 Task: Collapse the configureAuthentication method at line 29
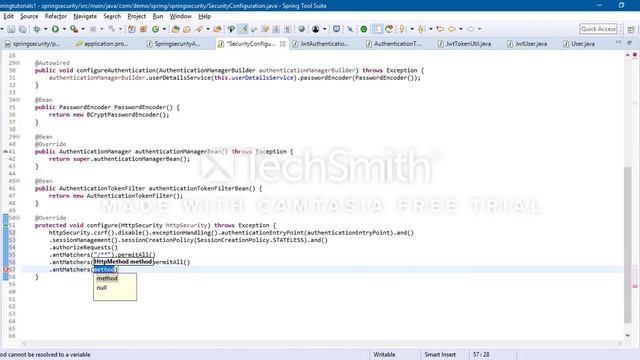(x=18, y=63)
